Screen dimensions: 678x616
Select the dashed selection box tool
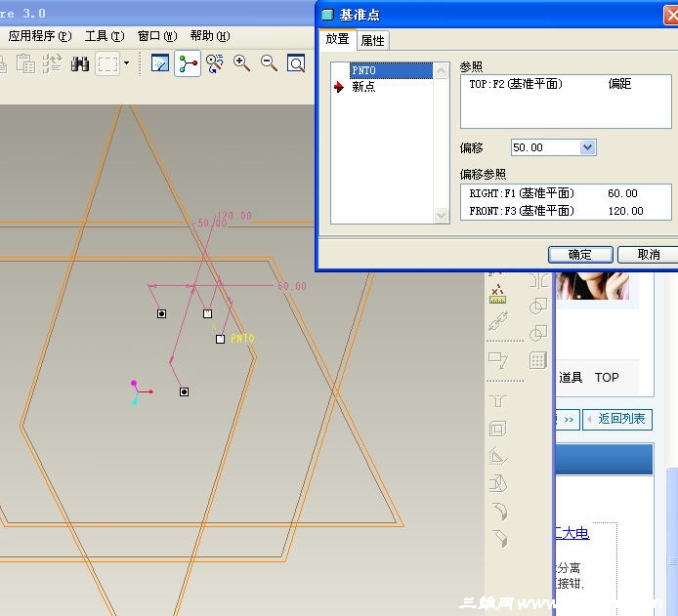tap(107, 63)
